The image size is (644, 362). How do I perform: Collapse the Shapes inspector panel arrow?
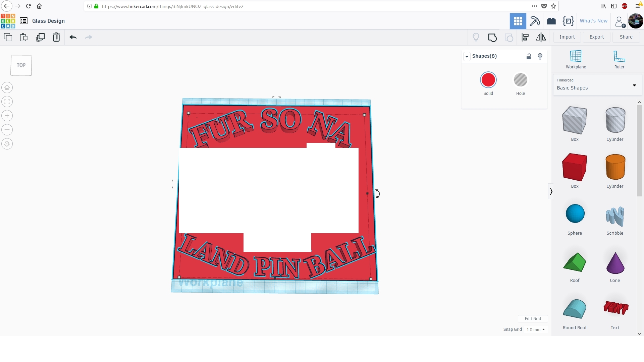tap(467, 56)
